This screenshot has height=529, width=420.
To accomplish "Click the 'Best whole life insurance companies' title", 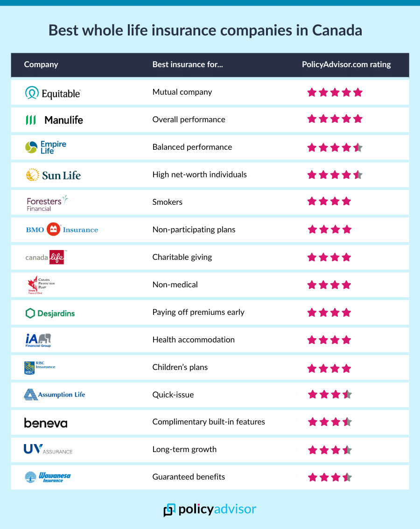I will [x=205, y=31].
